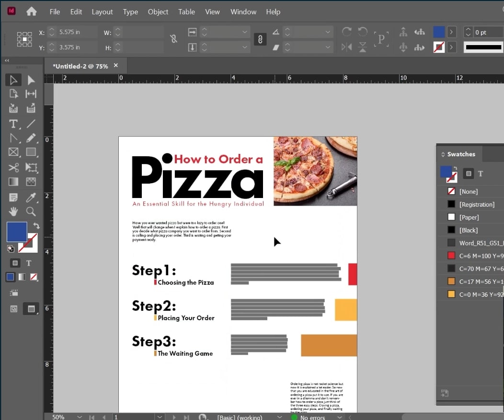Toggle the link for Width and Height fields
Image resolution: width=504 pixels, height=420 pixels.
[173, 38]
